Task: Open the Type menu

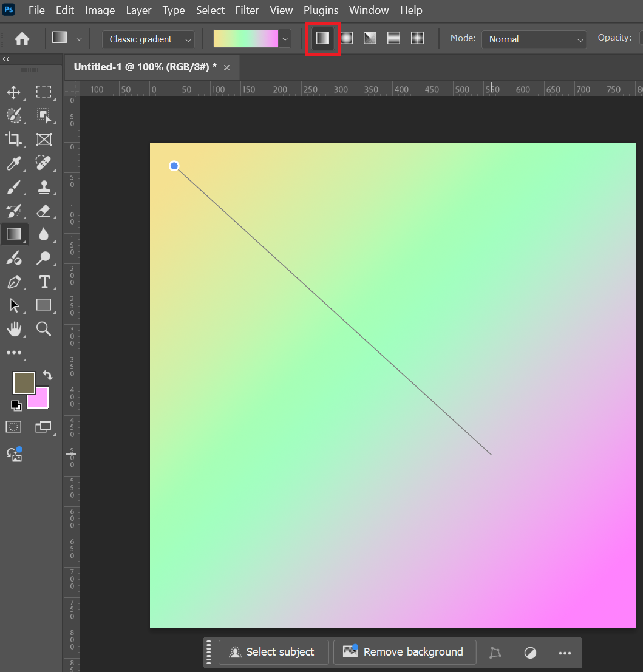Action: pyautogui.click(x=174, y=10)
